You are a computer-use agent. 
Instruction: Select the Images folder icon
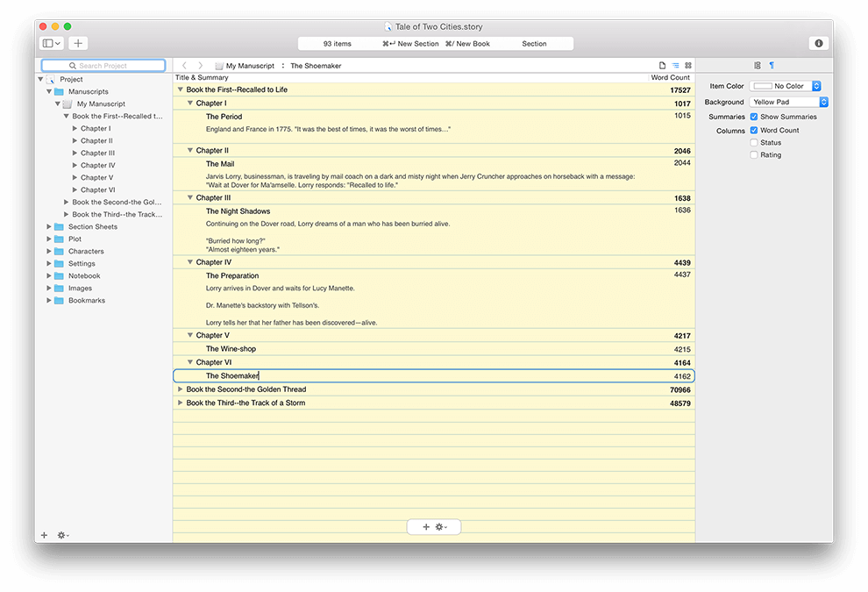(59, 288)
